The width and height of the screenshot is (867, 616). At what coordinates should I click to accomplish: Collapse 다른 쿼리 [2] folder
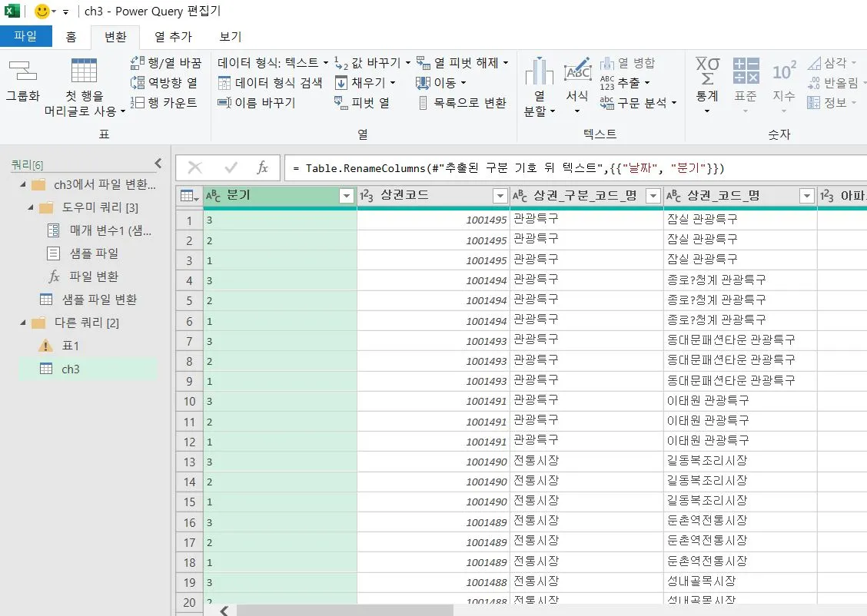[23, 322]
